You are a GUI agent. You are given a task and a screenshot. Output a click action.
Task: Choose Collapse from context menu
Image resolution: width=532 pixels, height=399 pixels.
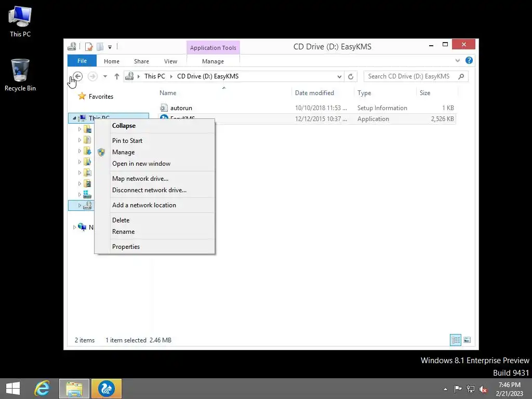click(154, 126)
